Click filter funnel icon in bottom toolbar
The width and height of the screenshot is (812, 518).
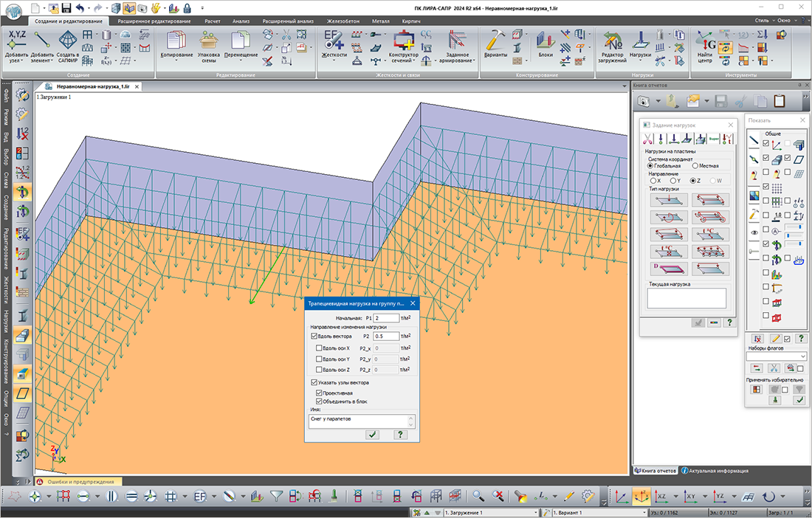(x=276, y=497)
